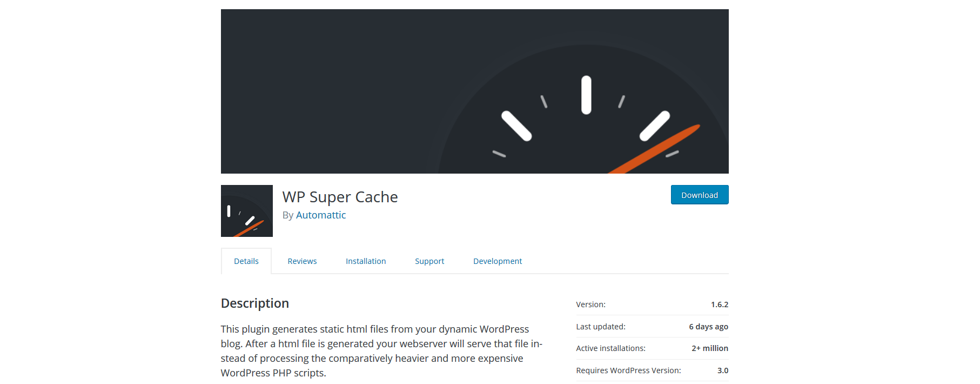
Task: Open the Automattic author link
Action: pyautogui.click(x=321, y=215)
